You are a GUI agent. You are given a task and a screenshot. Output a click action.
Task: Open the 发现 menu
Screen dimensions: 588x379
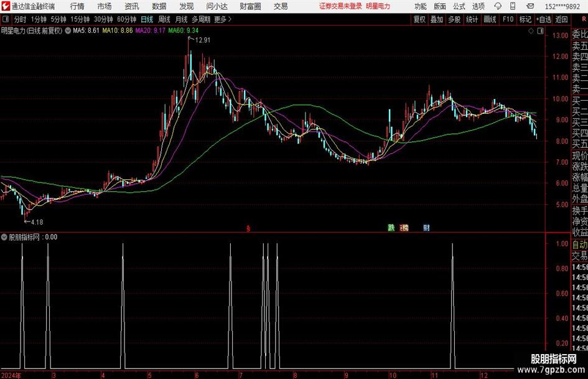point(187,6)
